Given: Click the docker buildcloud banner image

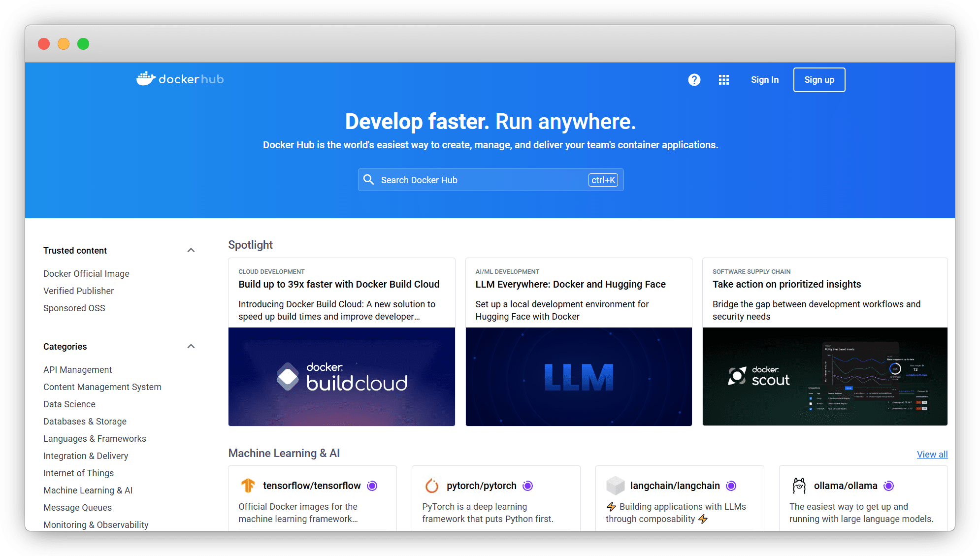Looking at the screenshot, I should click(341, 377).
